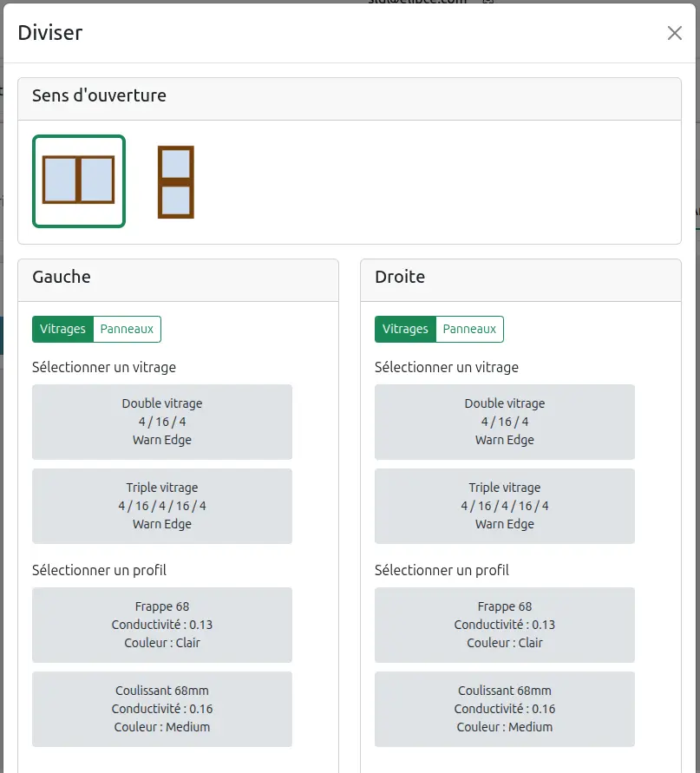Close the Diviser dialog
Viewport: 700px width, 773px height.
click(674, 33)
